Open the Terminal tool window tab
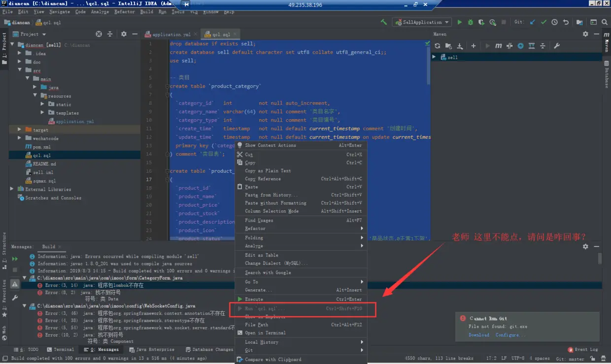 (60, 349)
